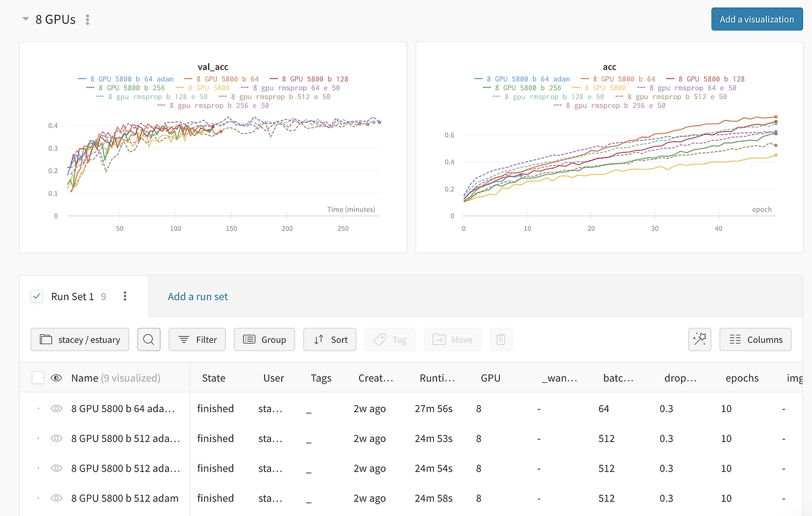Image resolution: width=812 pixels, height=516 pixels.
Task: Toggle visibility eye in the Name header
Action: point(56,378)
